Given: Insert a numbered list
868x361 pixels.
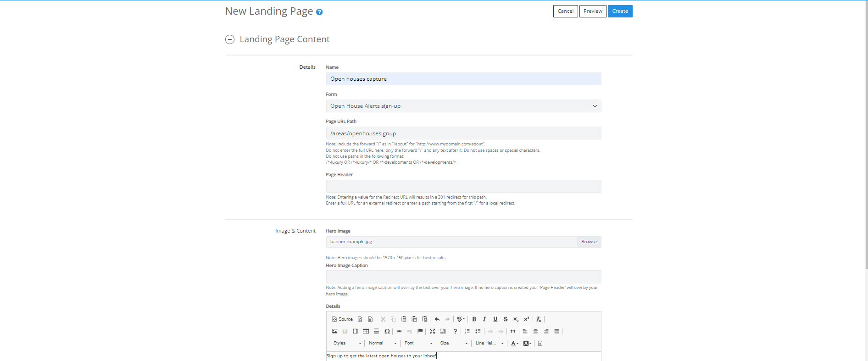Looking at the screenshot, I should 467,331.
